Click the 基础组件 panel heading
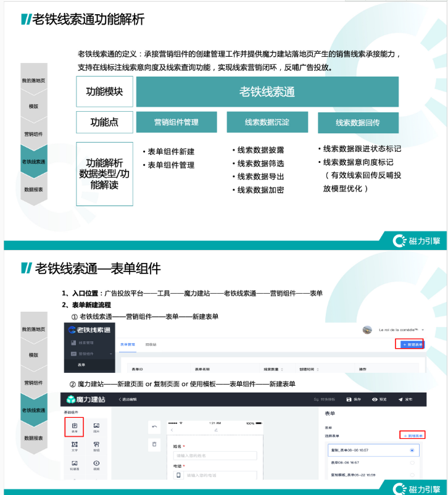Screen dimensions: 448x495 pyautogui.click(x=71, y=413)
